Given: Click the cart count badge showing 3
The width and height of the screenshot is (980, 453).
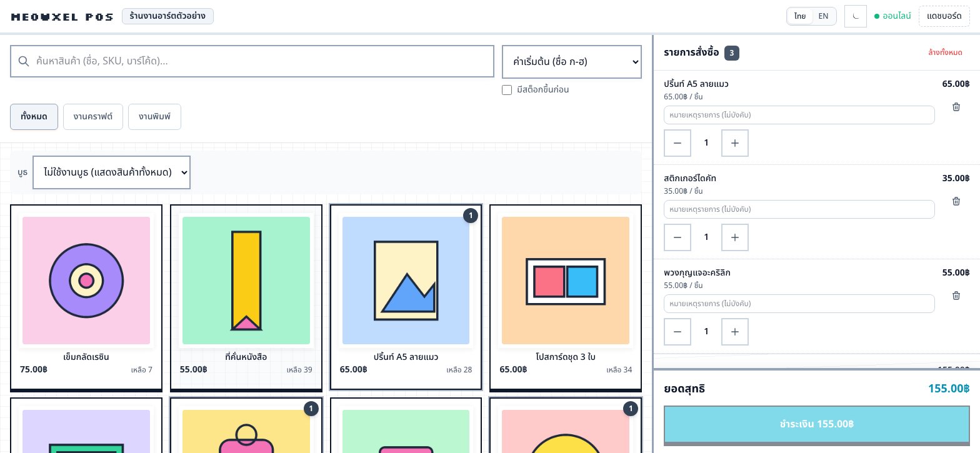Looking at the screenshot, I should pos(732,53).
